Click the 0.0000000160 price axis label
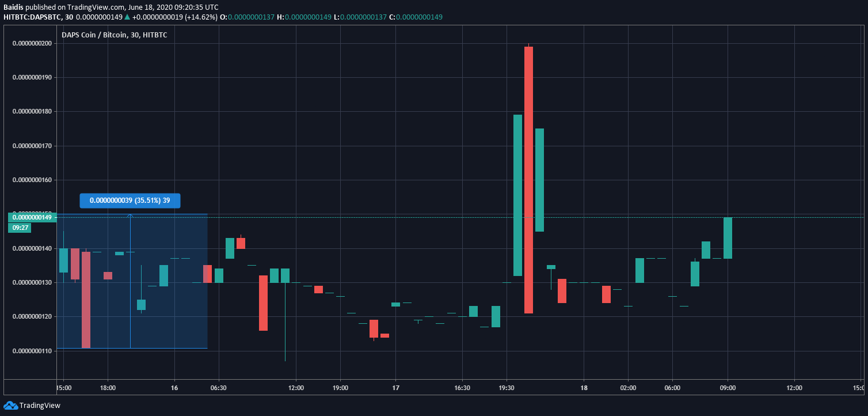The image size is (868, 416). (x=32, y=180)
